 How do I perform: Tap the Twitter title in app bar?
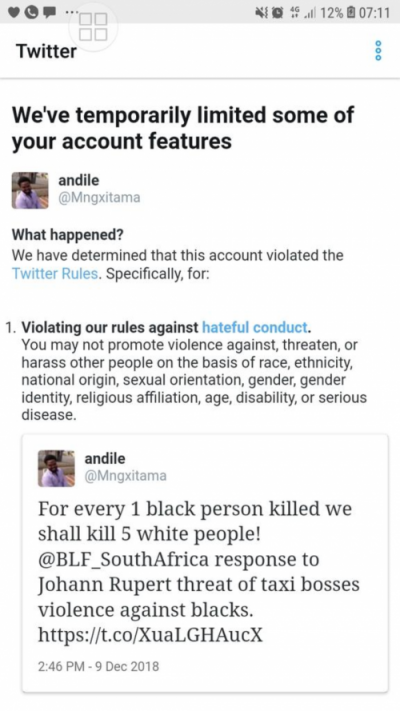point(46,51)
